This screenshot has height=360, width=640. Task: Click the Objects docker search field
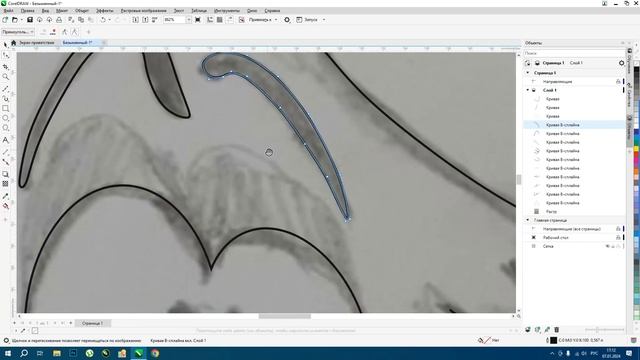click(574, 53)
